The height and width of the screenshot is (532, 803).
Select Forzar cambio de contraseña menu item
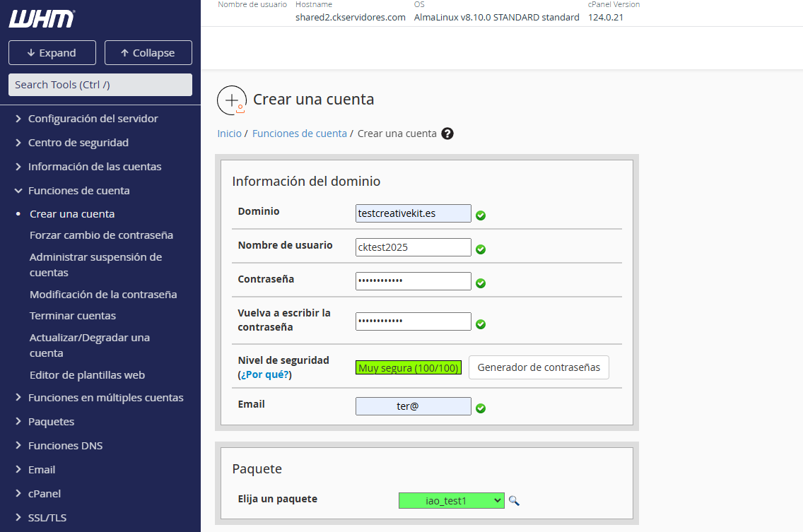click(x=101, y=235)
